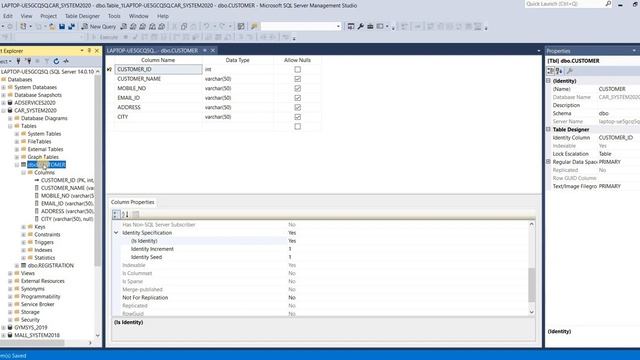
Task: Open the Table Designer menu
Action: pyautogui.click(x=82, y=16)
